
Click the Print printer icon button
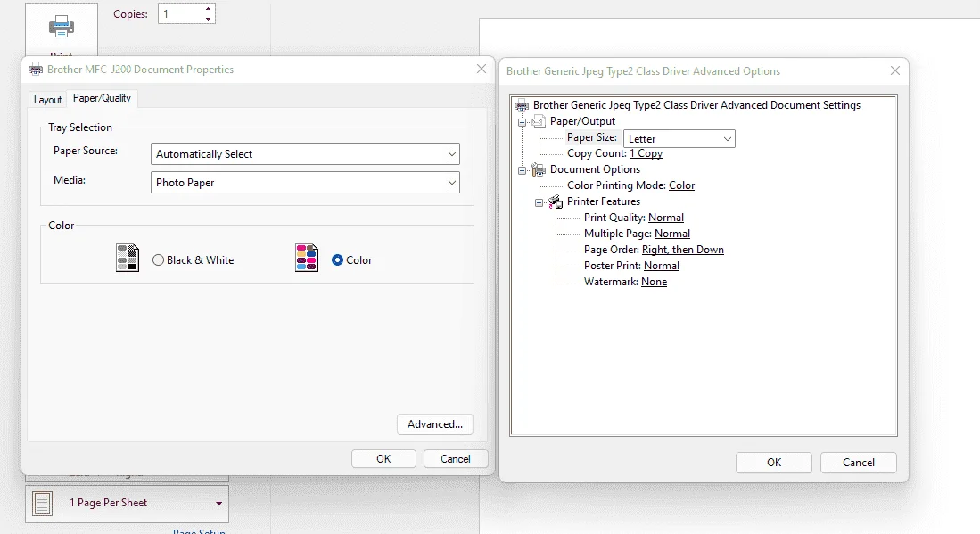pyautogui.click(x=62, y=29)
